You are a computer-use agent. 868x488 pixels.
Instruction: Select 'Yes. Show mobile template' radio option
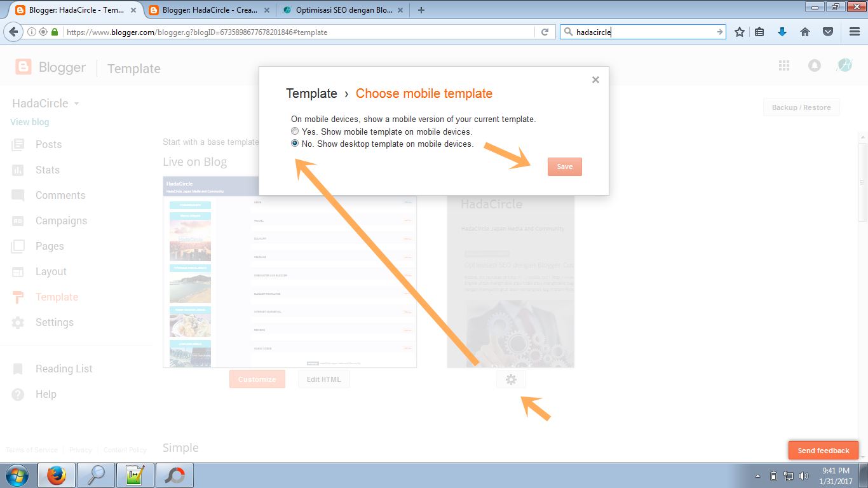(x=295, y=132)
